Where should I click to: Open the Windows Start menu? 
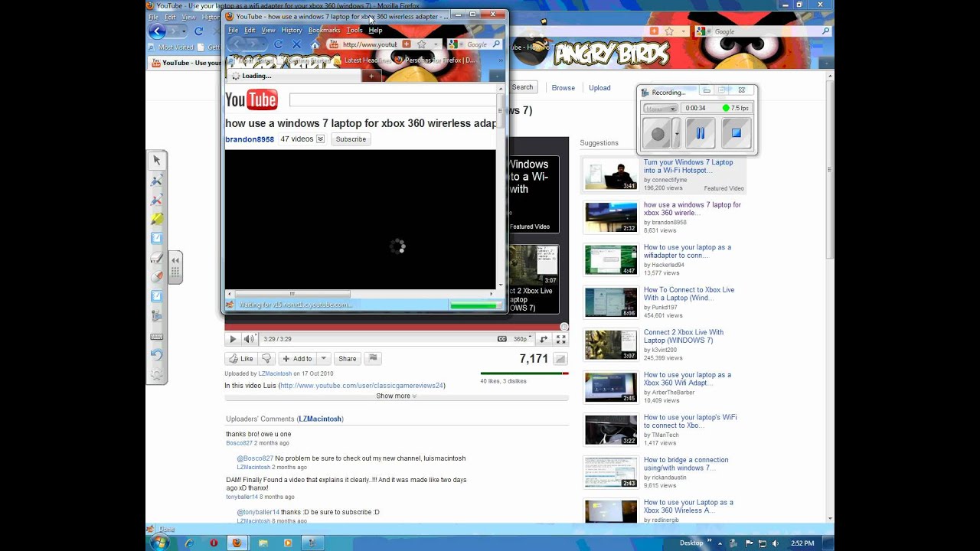(160, 543)
